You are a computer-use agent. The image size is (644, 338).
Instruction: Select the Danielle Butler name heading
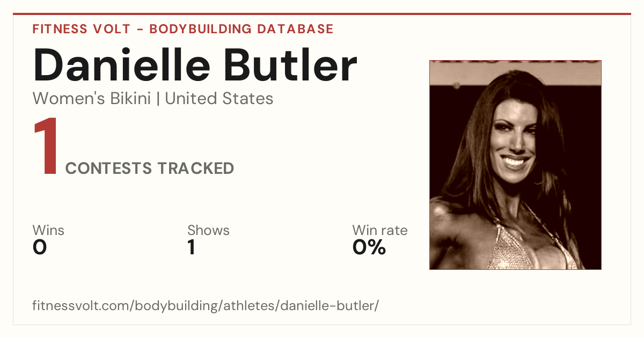pos(195,65)
